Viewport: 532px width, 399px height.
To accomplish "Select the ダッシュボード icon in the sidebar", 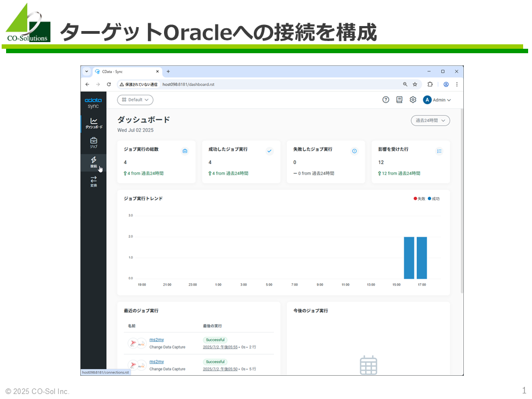I will coord(94,121).
